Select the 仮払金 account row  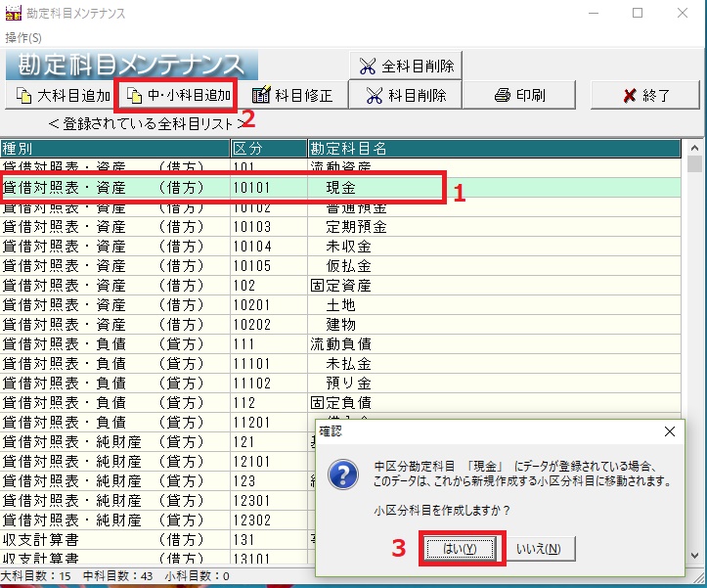click(x=340, y=266)
